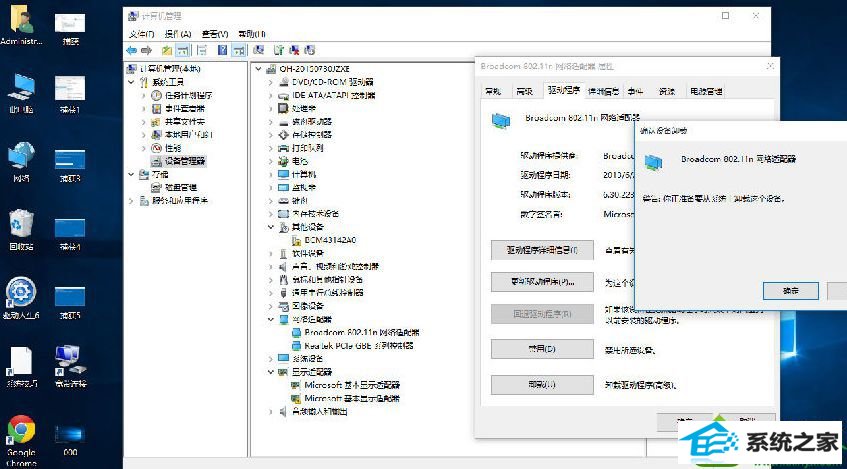The height and width of the screenshot is (469, 847).
Task: Select the computer root node in the device tree
Action: point(314,69)
